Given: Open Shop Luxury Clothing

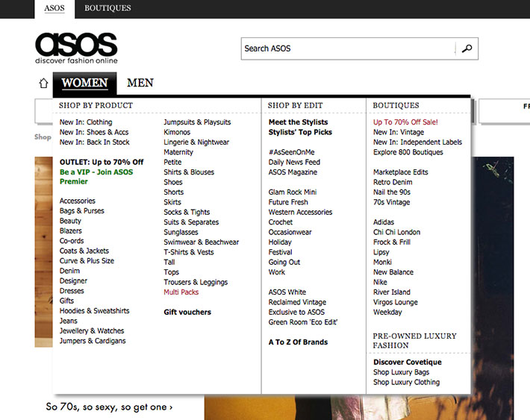Looking at the screenshot, I should coord(407,382).
